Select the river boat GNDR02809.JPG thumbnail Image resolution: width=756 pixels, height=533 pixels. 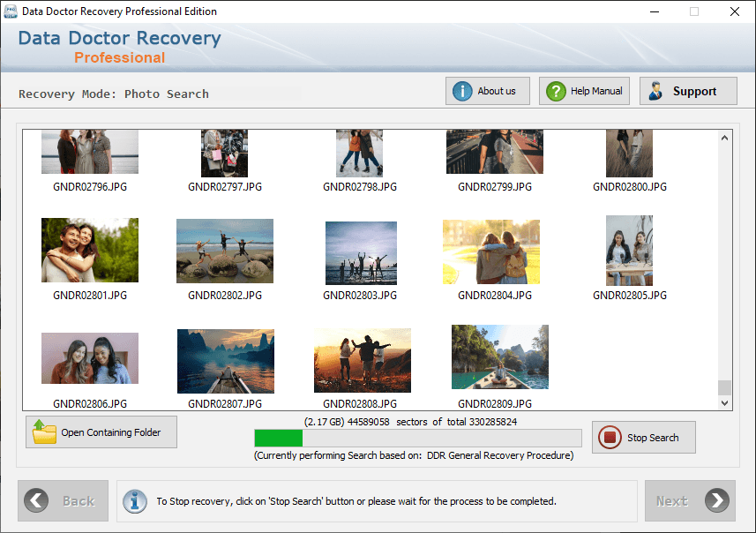tap(500, 357)
